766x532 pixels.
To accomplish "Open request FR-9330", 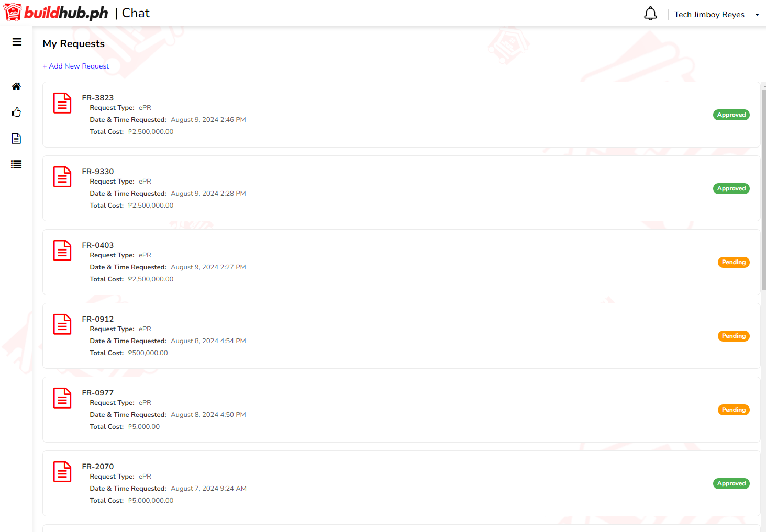I will click(98, 172).
